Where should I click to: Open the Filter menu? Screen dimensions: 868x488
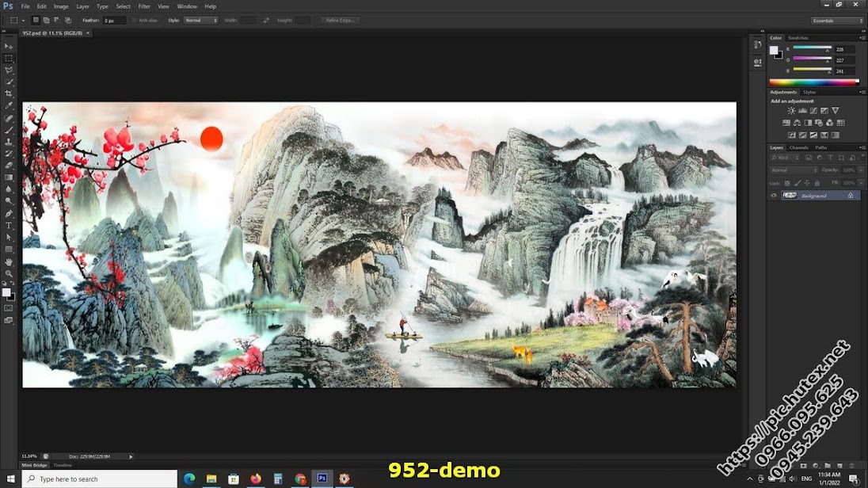[x=144, y=6]
